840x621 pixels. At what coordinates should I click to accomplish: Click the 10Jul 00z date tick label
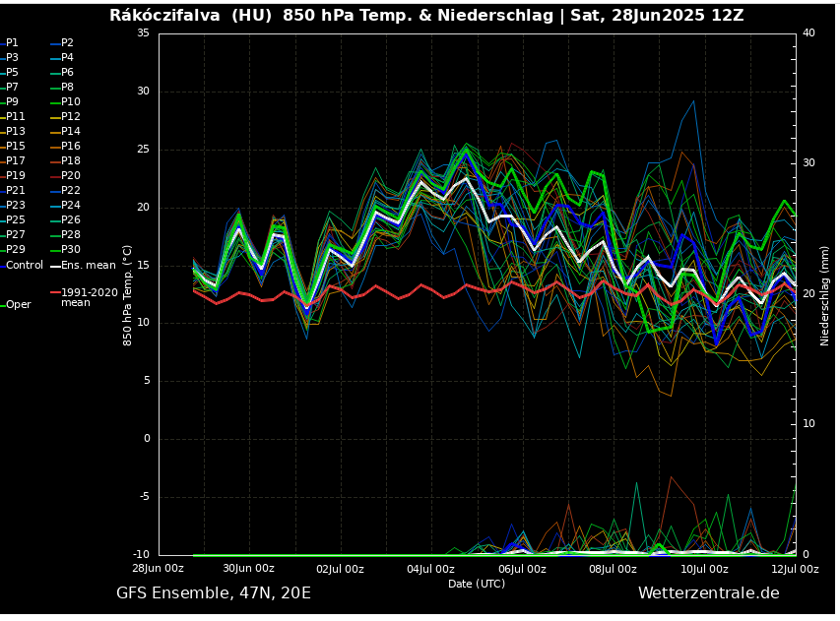(704, 569)
